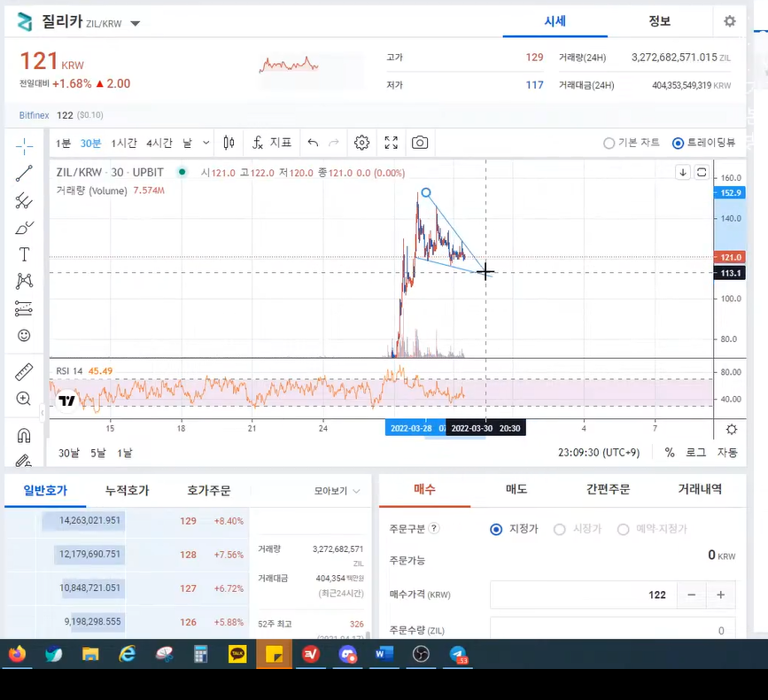Set date range to 1날

(x=124, y=453)
